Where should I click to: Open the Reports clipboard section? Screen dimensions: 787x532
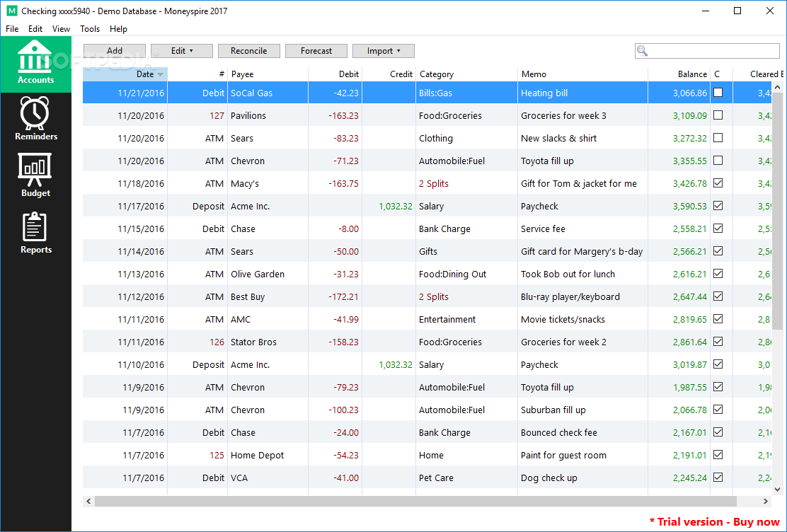[x=35, y=232]
